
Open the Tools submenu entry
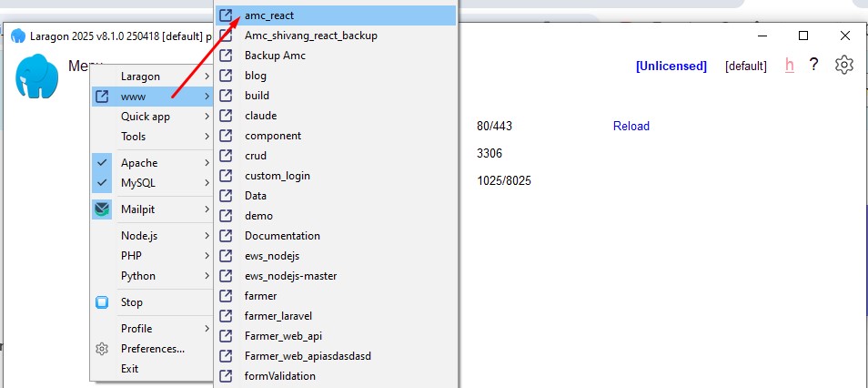click(x=134, y=137)
